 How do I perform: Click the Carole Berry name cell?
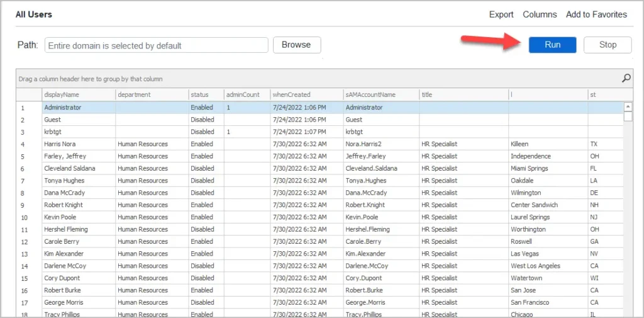[x=79, y=241]
